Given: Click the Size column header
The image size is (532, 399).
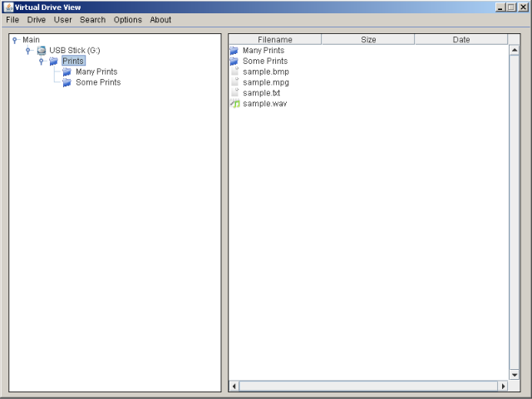Looking at the screenshot, I should 368,39.
